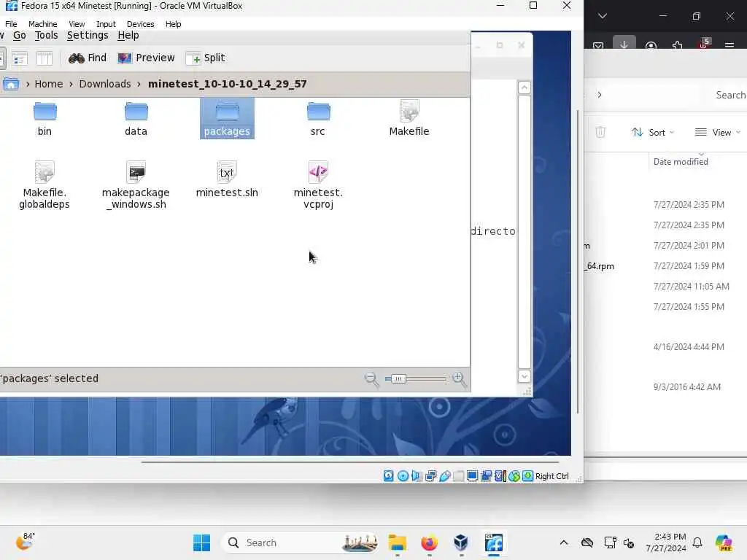The width and height of the screenshot is (747, 560).
Task: Click Windows Start button
Action: 201,542
